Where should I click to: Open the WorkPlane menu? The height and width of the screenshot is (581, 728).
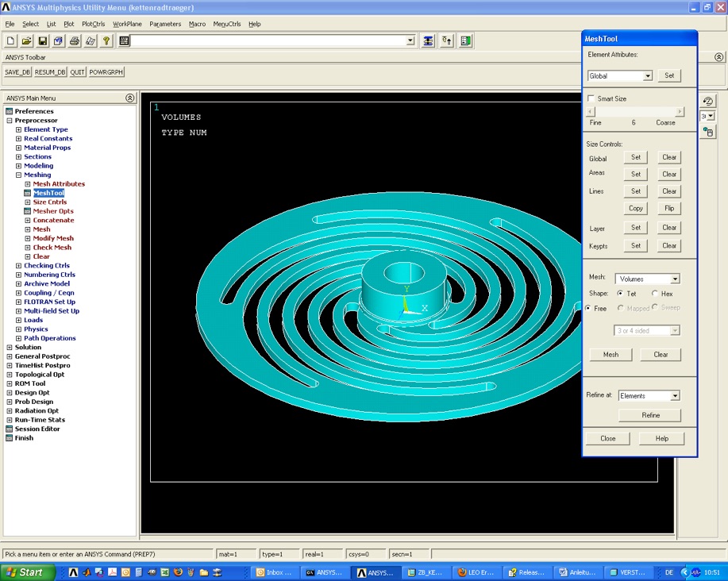pyautogui.click(x=127, y=24)
